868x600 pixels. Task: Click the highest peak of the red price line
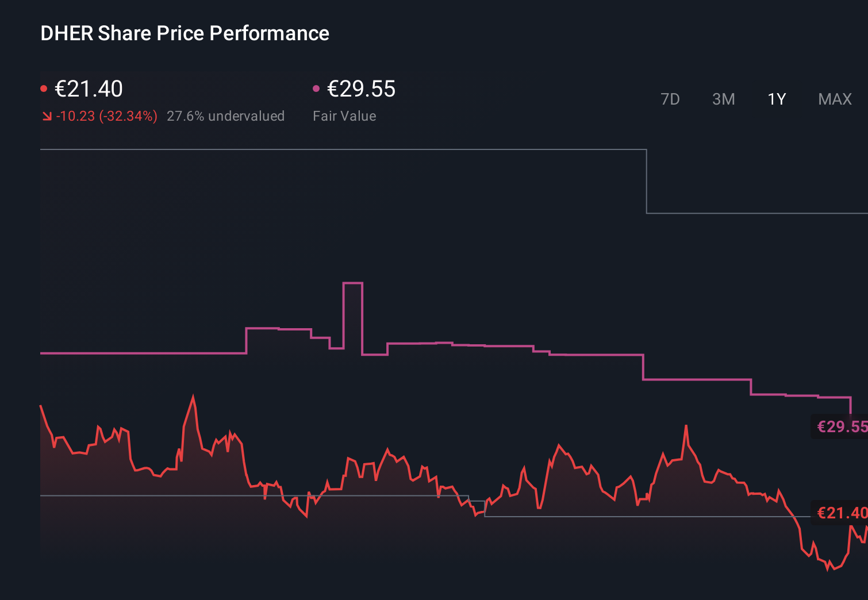(x=193, y=395)
